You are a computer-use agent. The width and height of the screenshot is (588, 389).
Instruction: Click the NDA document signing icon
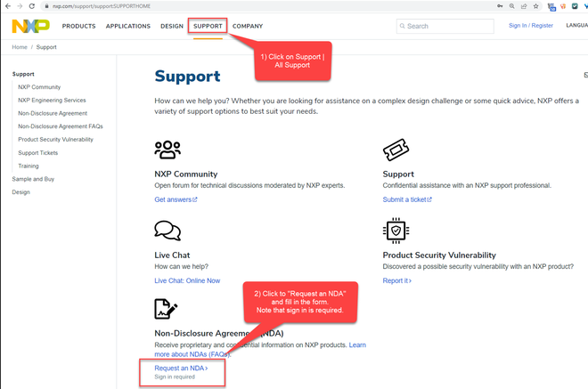[x=166, y=309]
